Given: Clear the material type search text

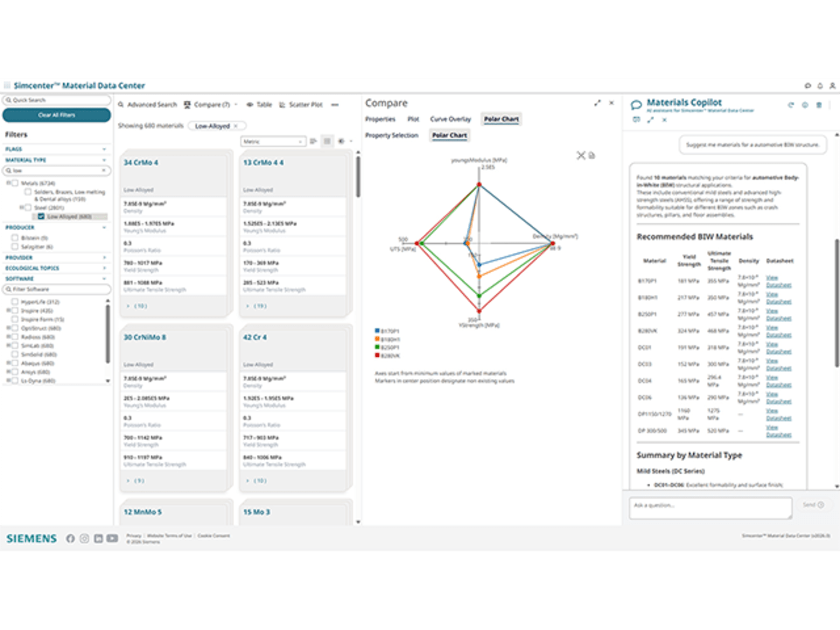Looking at the screenshot, I should (x=104, y=171).
